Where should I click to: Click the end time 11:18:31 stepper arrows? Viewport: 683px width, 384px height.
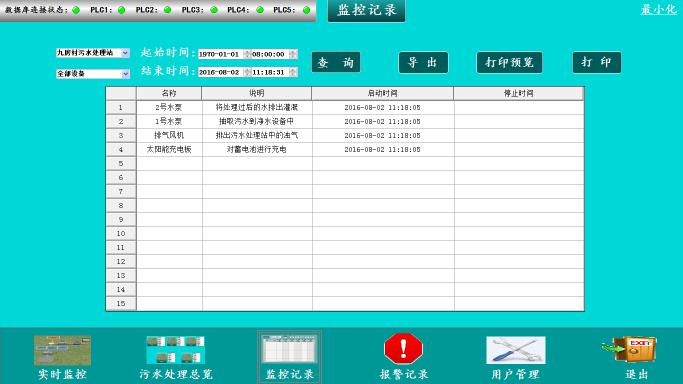(293, 72)
